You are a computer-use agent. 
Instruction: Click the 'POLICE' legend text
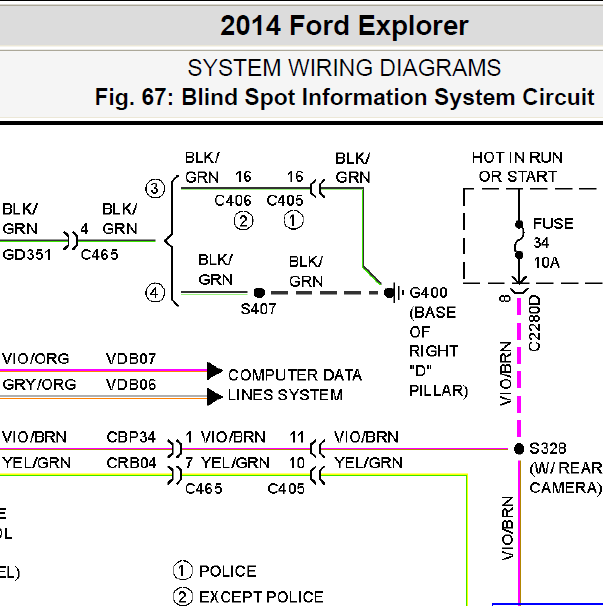click(x=228, y=571)
